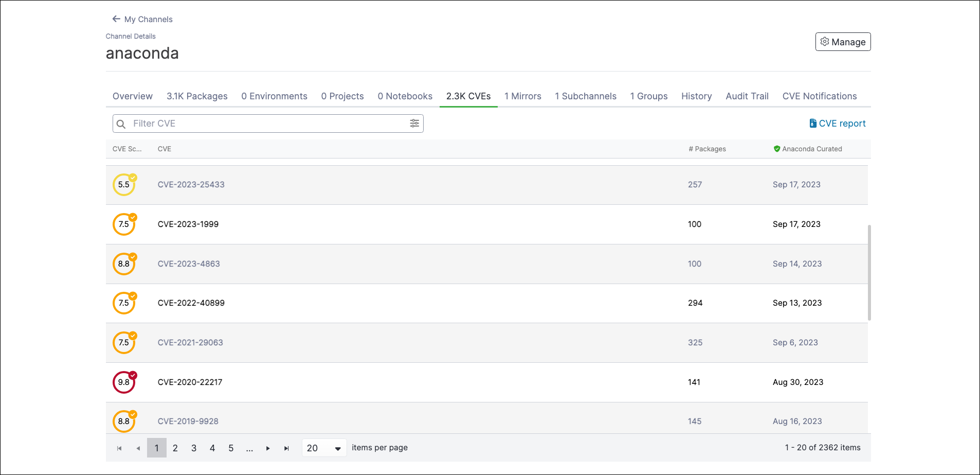Select current page 1 button
The image size is (980, 475).
click(x=157, y=448)
